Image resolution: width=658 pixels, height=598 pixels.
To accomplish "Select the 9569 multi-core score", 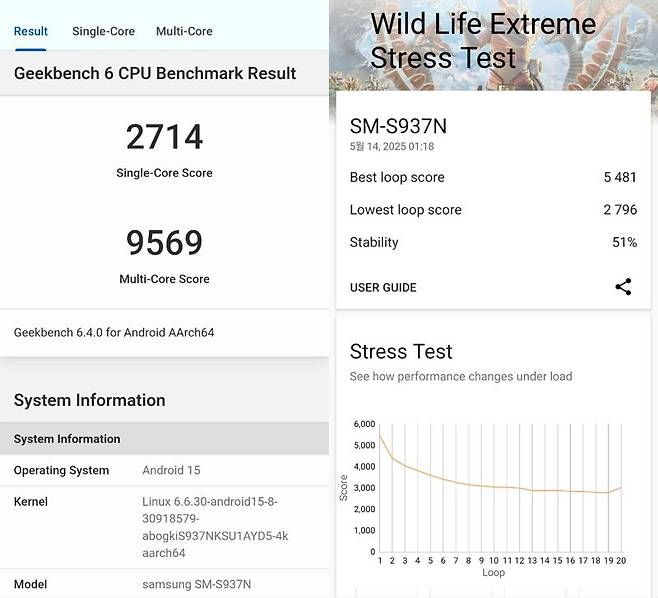I will click(164, 243).
